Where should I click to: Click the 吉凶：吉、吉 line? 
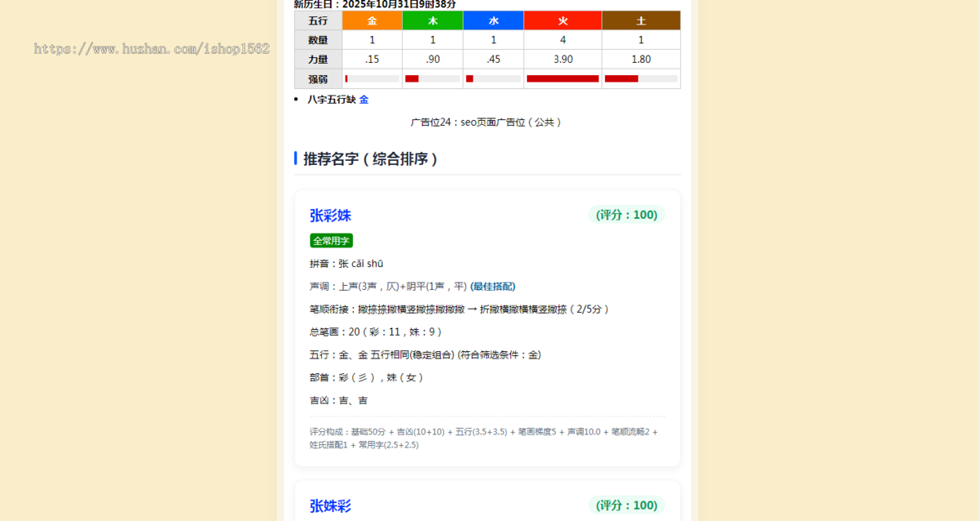[339, 401]
